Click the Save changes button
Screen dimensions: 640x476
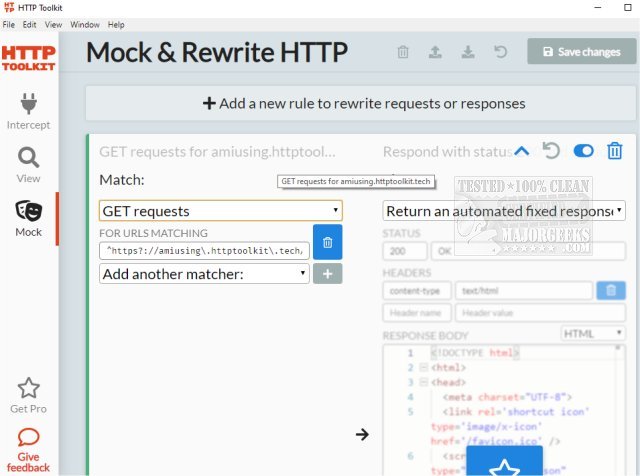point(581,52)
